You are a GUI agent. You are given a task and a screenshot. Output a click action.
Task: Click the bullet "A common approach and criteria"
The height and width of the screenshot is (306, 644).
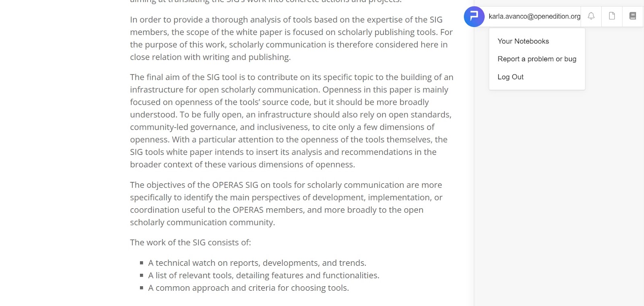tap(248, 288)
